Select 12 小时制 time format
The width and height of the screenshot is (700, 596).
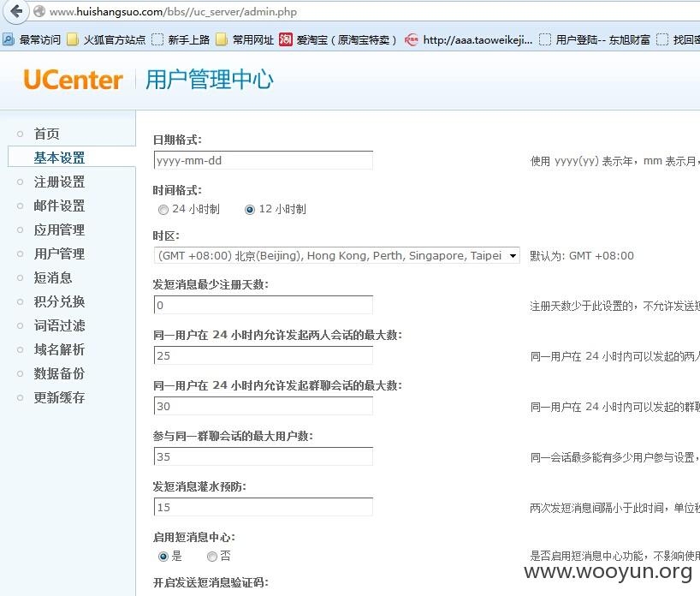[x=250, y=210]
